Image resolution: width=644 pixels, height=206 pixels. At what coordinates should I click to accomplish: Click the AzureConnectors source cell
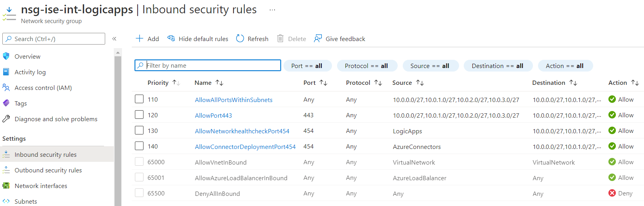point(417,147)
